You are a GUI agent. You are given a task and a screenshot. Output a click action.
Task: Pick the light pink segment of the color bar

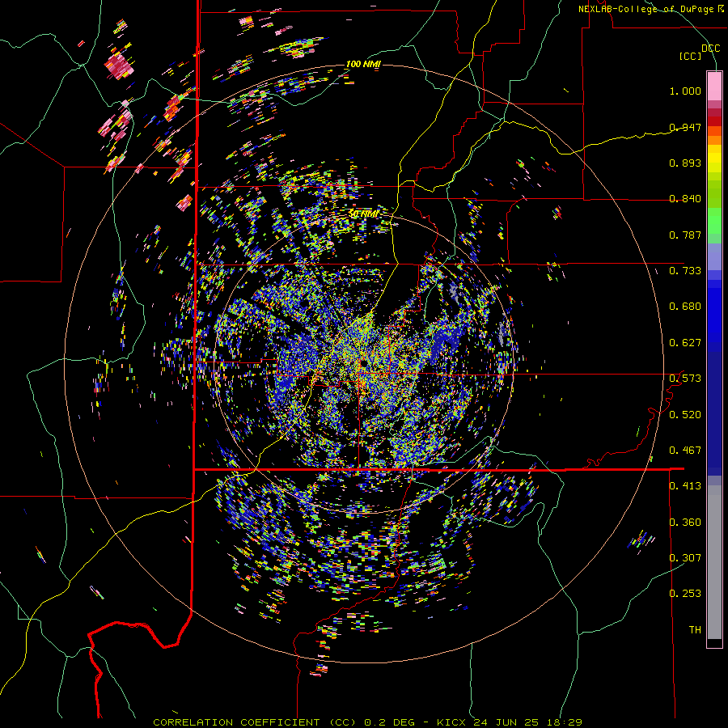tap(714, 87)
